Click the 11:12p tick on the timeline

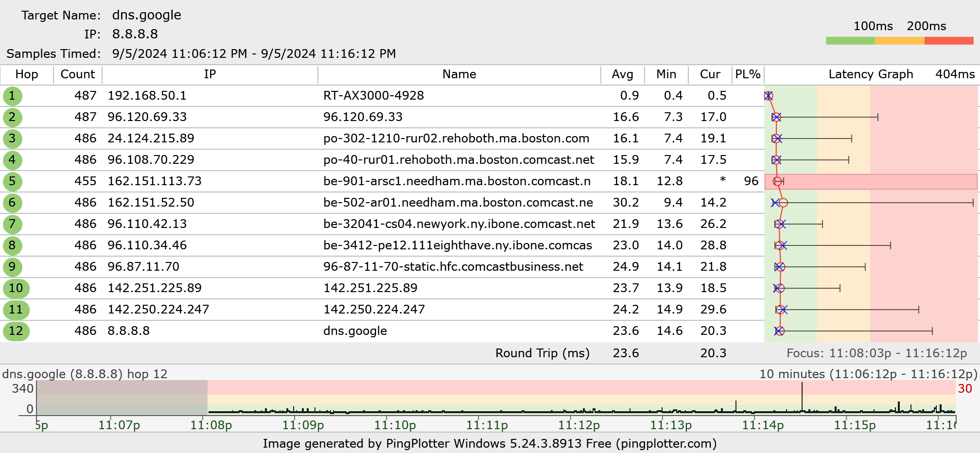tap(579, 425)
